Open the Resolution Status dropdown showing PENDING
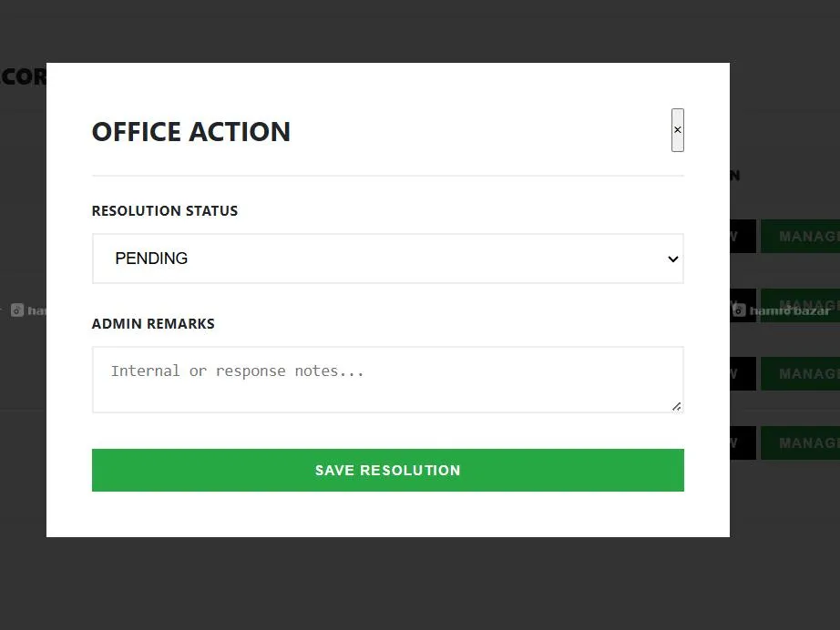Image resolution: width=840 pixels, height=630 pixels. [x=387, y=259]
